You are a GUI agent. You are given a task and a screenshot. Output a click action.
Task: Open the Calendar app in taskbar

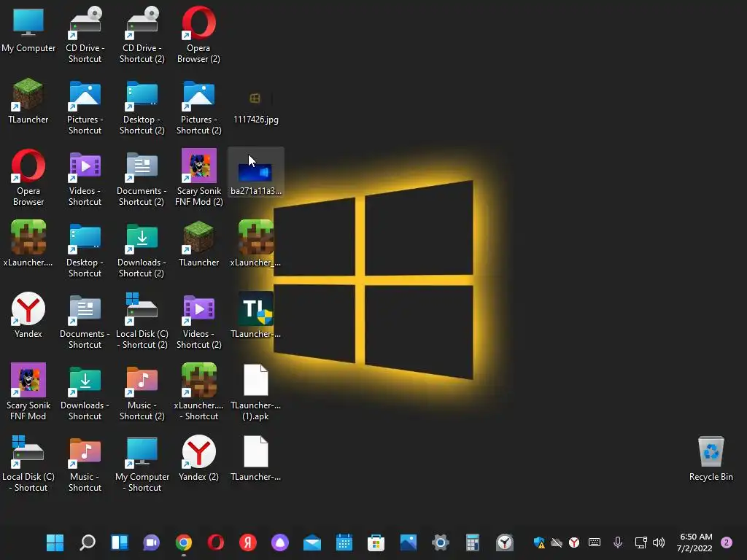(344, 542)
